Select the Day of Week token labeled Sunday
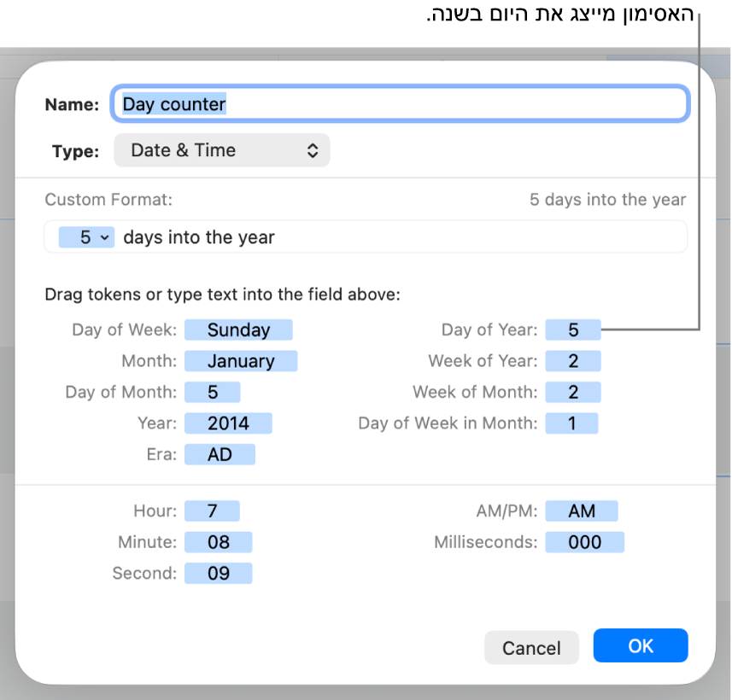 (238, 330)
